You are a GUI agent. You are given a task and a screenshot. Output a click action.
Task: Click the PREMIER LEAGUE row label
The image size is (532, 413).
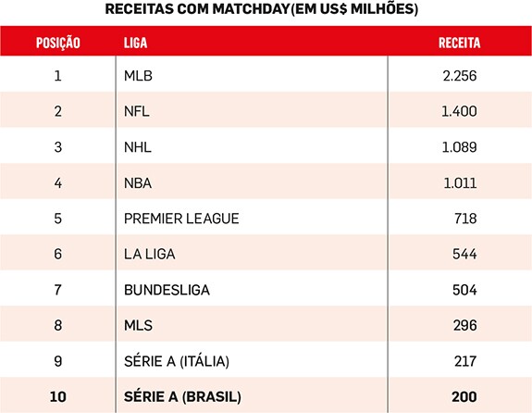pyautogui.click(x=181, y=219)
